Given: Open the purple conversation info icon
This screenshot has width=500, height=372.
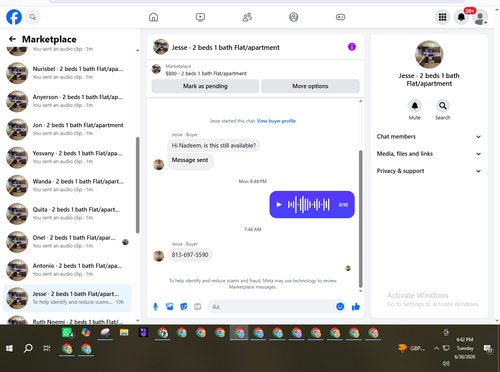Looking at the screenshot, I should pyautogui.click(x=352, y=47).
